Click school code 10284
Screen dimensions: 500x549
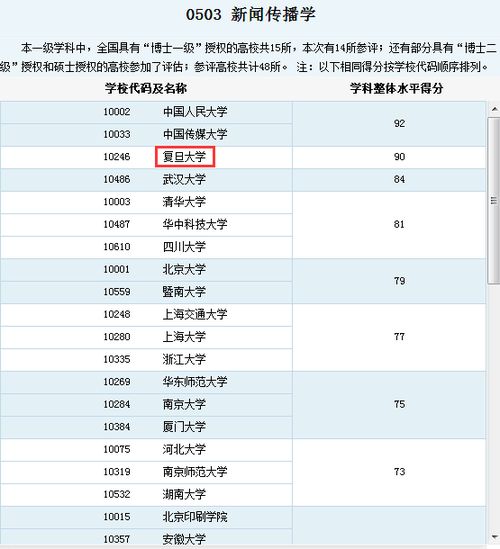117,404
